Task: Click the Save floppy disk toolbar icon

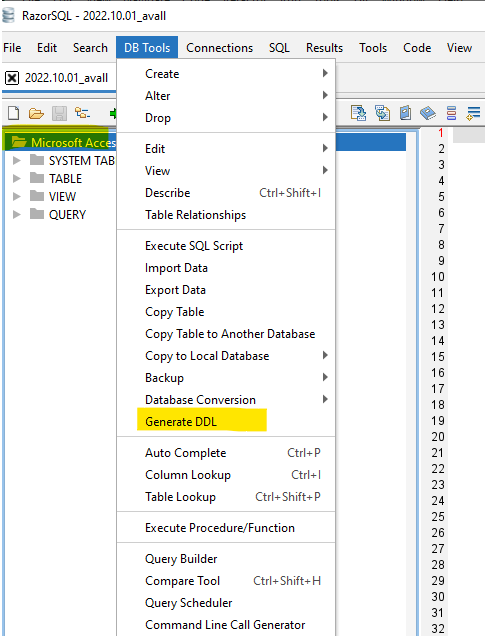Action: pyautogui.click(x=59, y=114)
